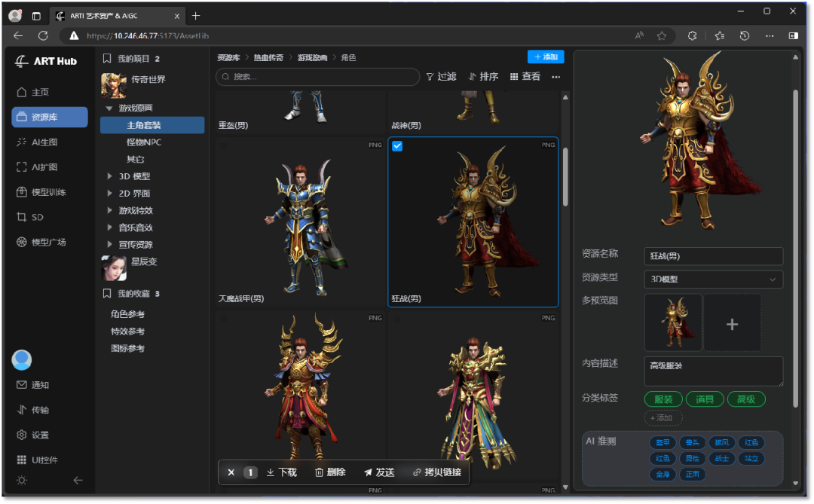Viewport: 814px width, 504px height.
Task: Collapse the 游戏原画 tree node
Action: coord(109,108)
